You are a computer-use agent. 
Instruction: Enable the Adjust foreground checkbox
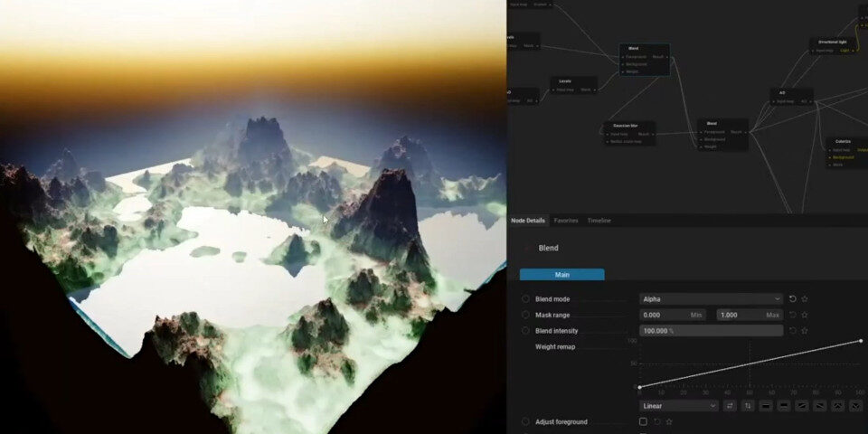643,421
